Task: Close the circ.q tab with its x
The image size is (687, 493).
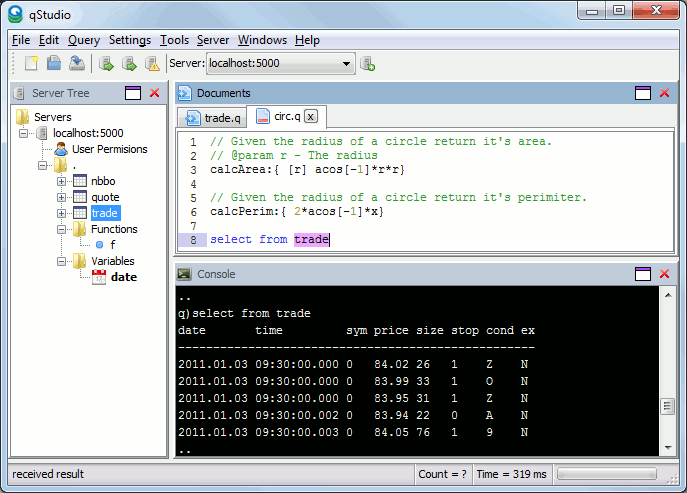Action: (x=311, y=117)
